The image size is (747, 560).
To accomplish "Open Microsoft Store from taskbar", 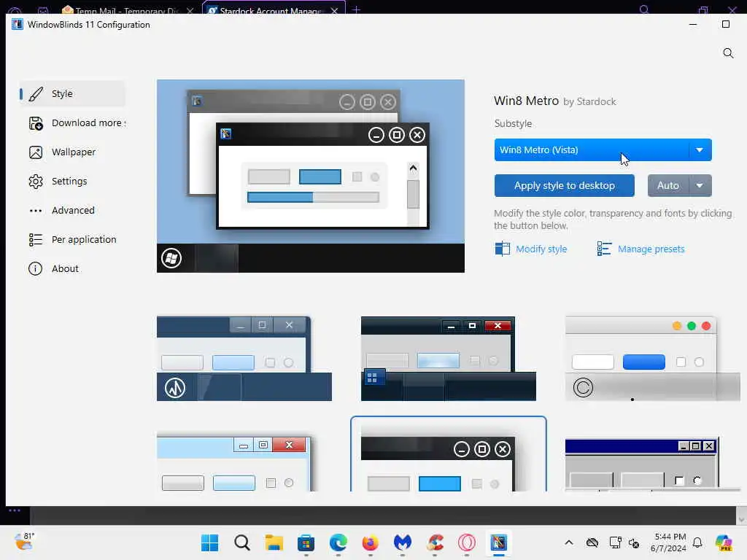I will coord(306,542).
